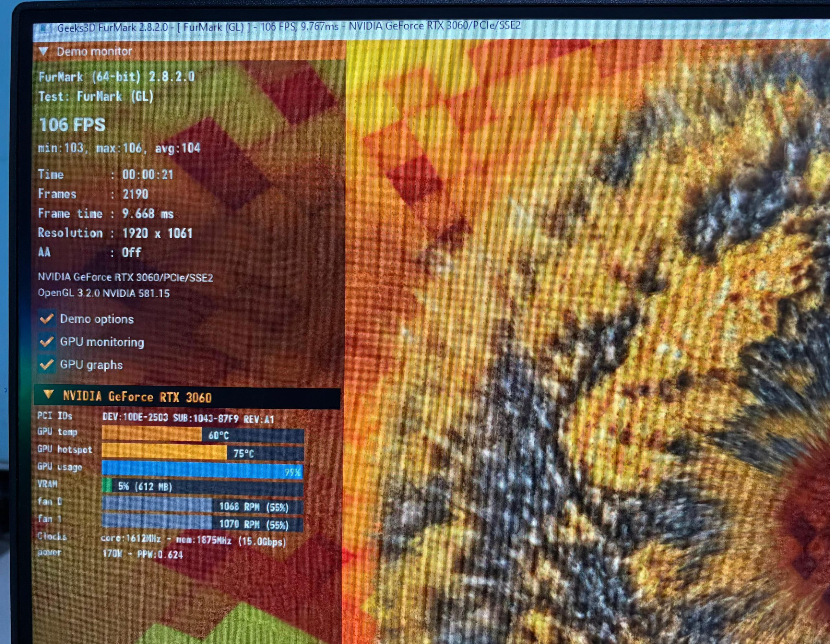Click the Demo monitor header label

pos(94,51)
